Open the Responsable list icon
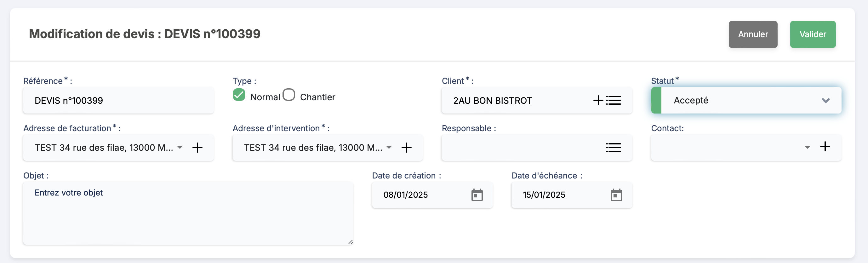868x263 pixels. (613, 147)
